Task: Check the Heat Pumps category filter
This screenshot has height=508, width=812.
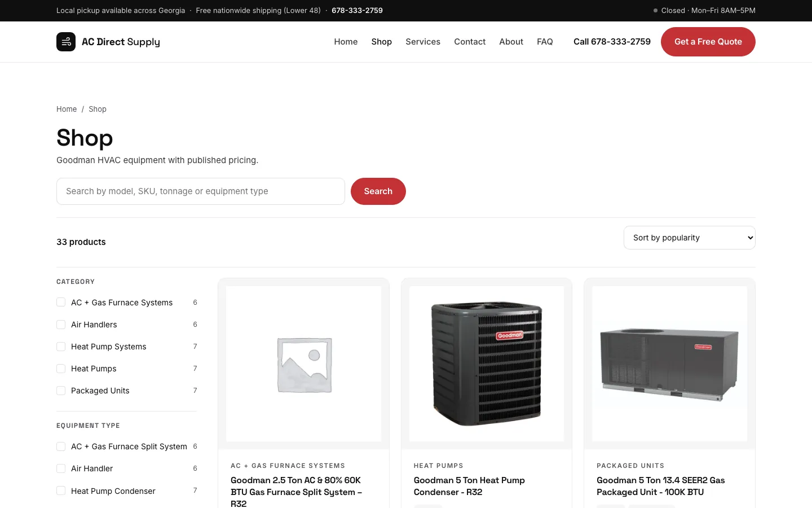Action: coord(61,369)
